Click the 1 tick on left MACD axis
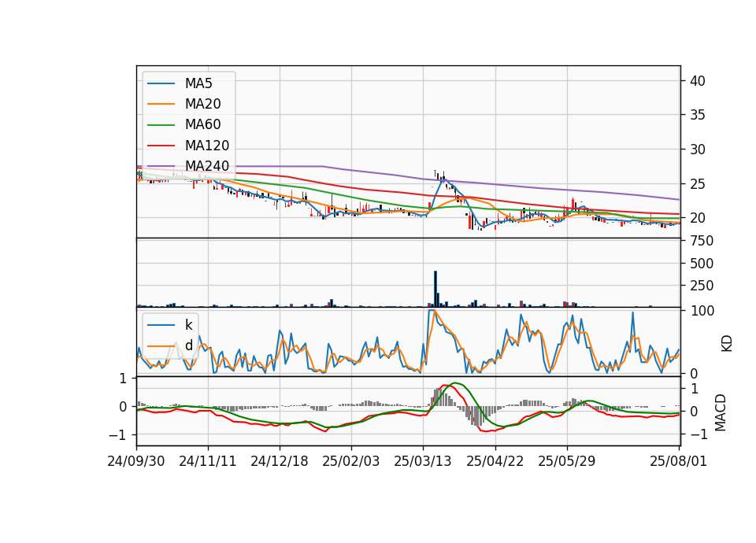 pyautogui.click(x=123, y=379)
